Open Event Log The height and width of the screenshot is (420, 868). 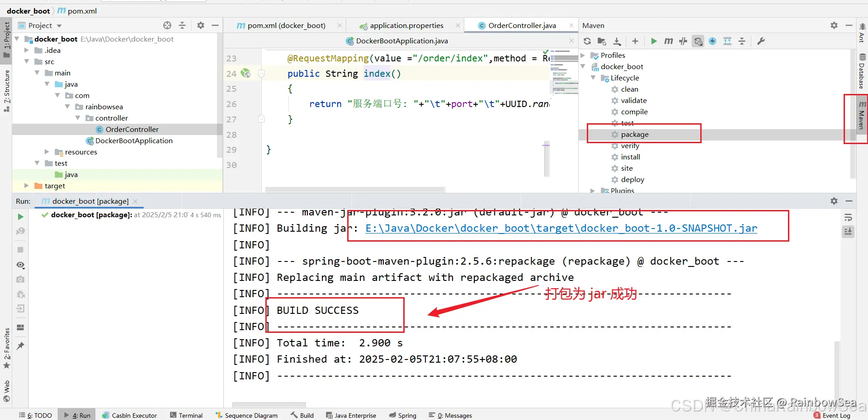832,415
